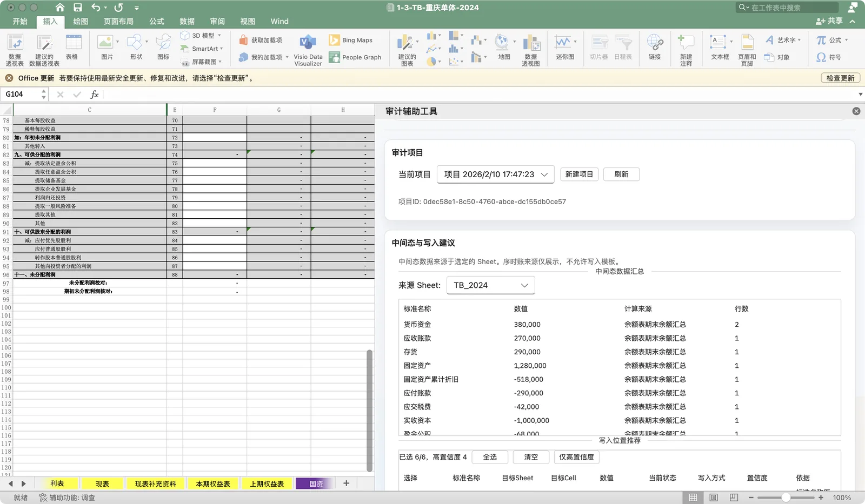Open 页眉和页脚 header and footer

click(x=747, y=49)
